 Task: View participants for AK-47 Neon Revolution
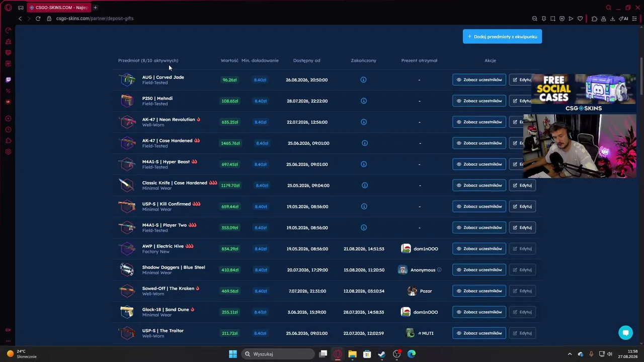click(479, 122)
